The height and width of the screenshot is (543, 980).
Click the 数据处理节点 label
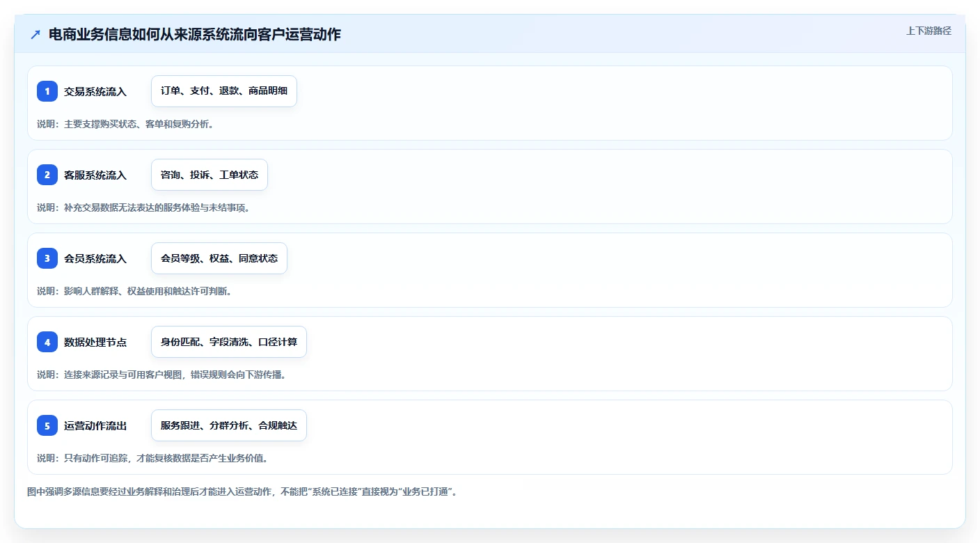point(95,342)
